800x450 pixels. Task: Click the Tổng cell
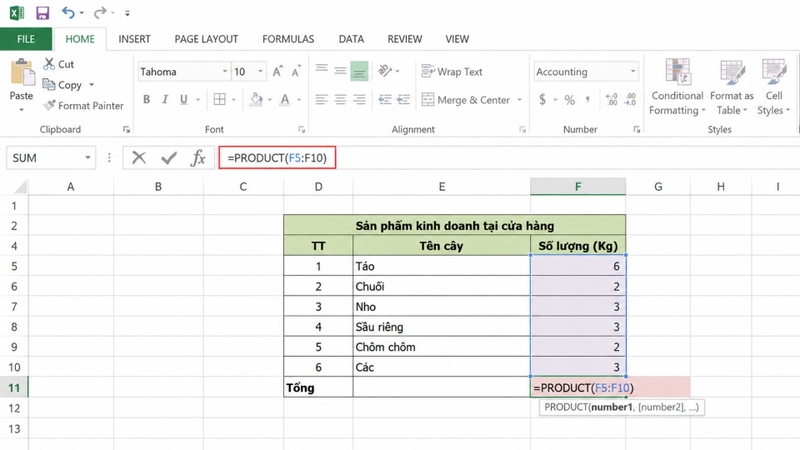(318, 388)
